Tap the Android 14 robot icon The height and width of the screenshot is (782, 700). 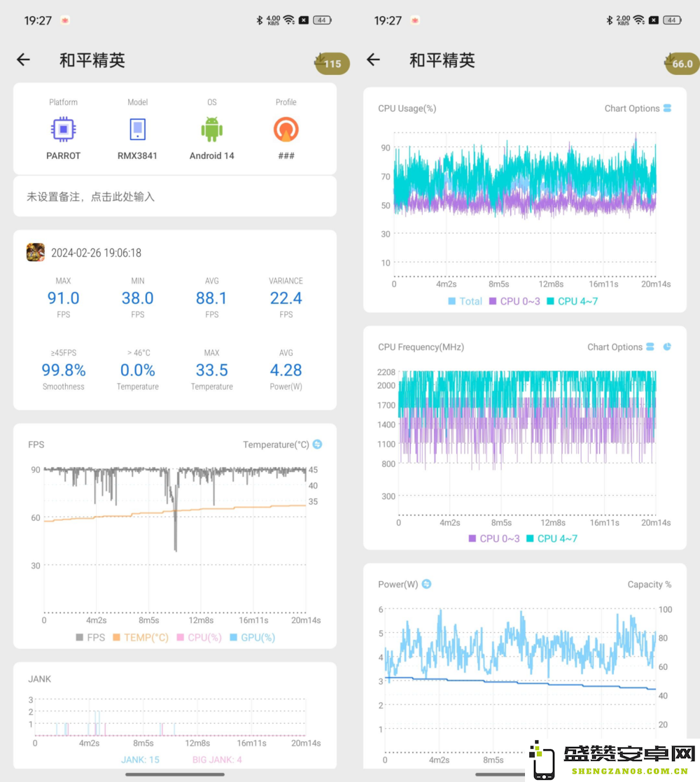pyautogui.click(x=212, y=130)
